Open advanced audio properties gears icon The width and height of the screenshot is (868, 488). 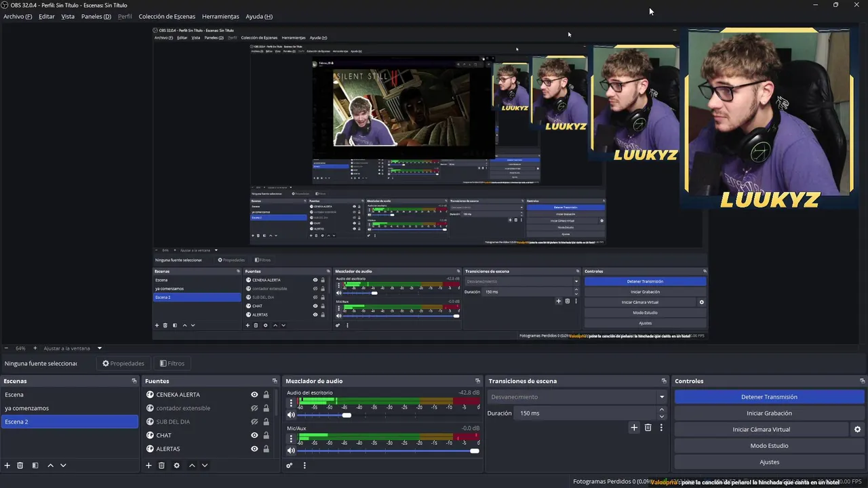point(290,466)
